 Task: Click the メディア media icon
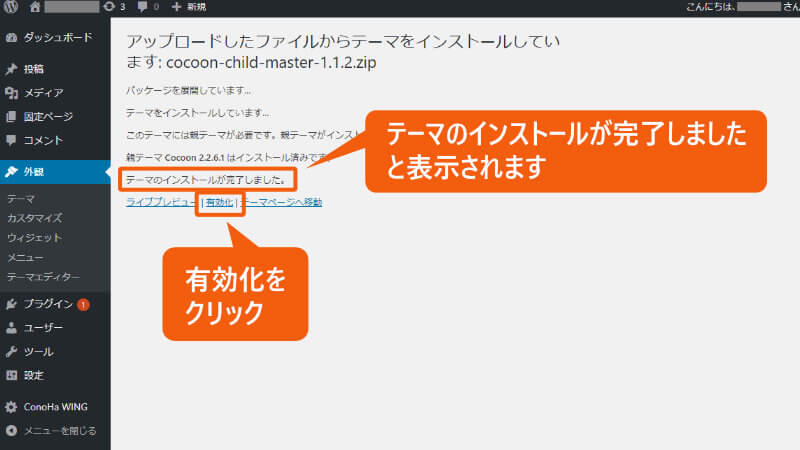click(11, 92)
